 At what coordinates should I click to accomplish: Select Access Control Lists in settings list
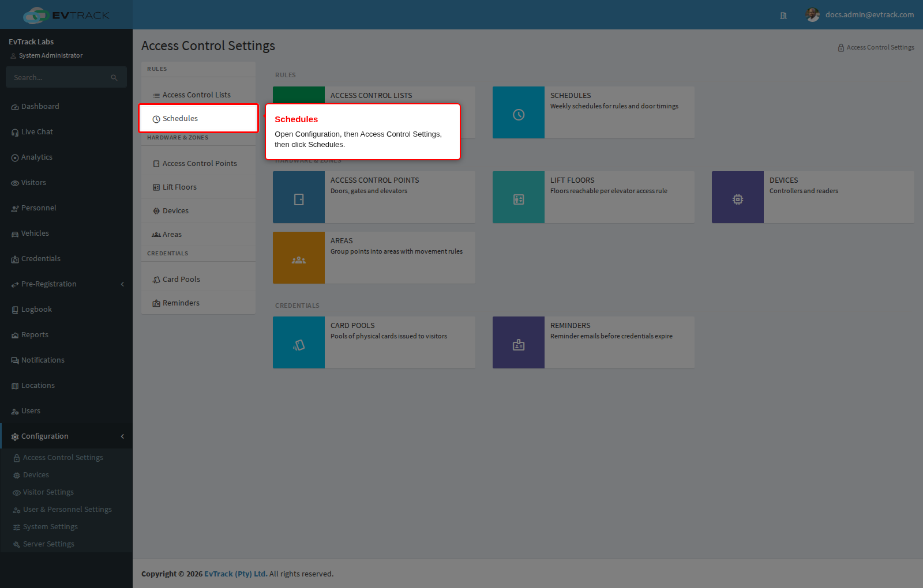198,95
